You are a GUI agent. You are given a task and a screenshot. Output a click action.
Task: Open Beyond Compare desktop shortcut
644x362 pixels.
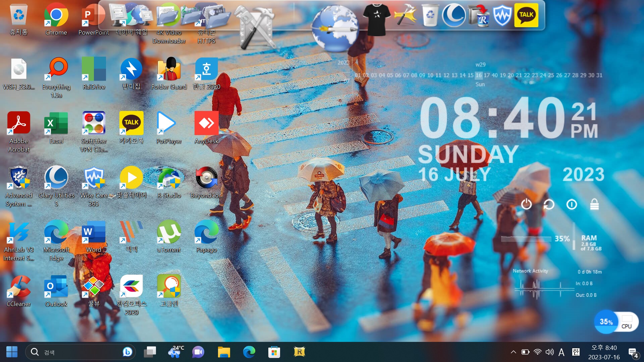[x=206, y=182]
